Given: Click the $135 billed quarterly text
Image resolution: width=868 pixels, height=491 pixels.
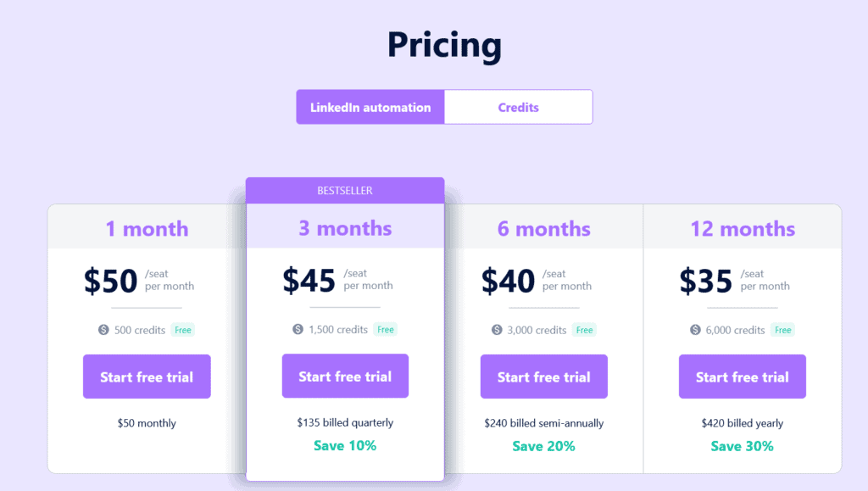Looking at the screenshot, I should click(x=344, y=422).
